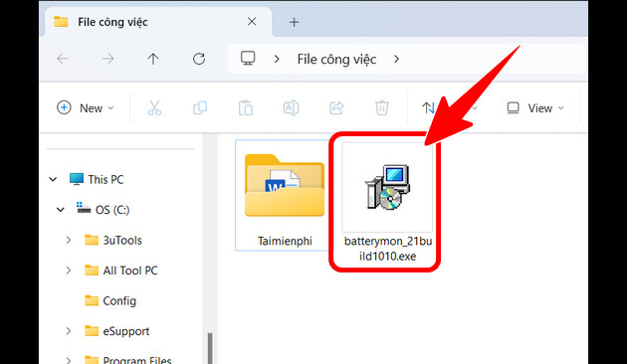Open eSupport folder in navigation pane
Viewport: 627px width, 364px height.
pyautogui.click(x=126, y=331)
